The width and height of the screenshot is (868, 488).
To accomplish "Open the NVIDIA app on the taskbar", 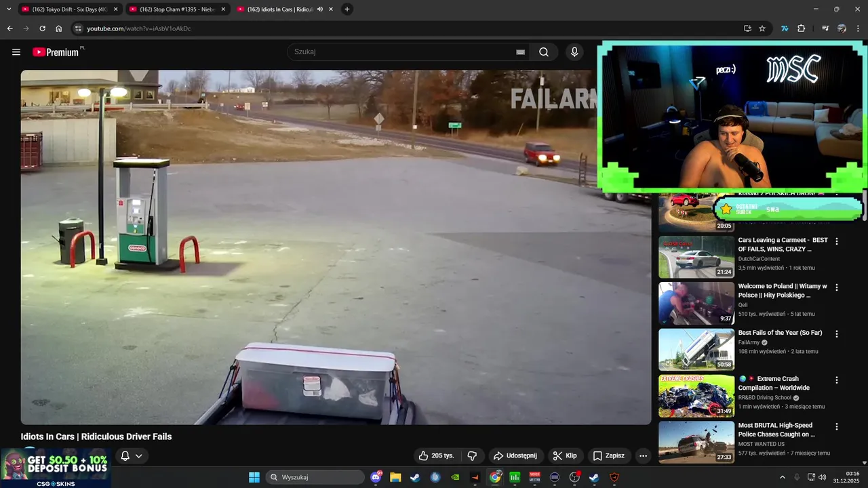I will pos(455,477).
